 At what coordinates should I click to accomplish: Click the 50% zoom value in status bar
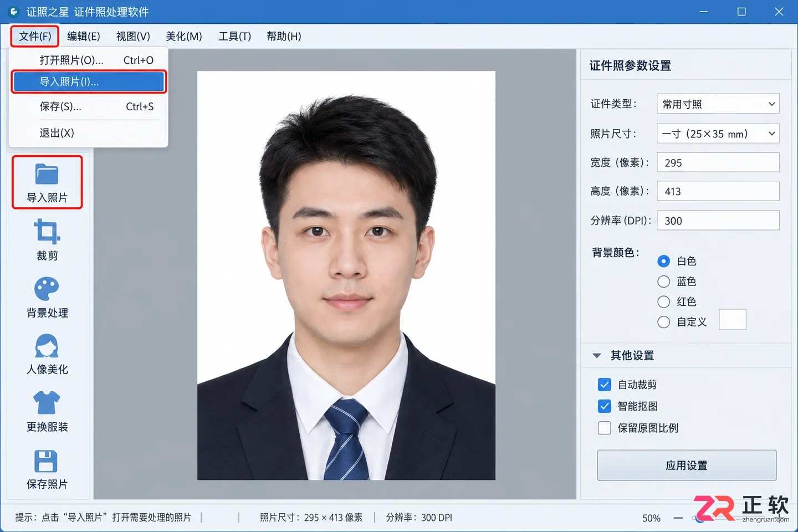pyautogui.click(x=651, y=518)
